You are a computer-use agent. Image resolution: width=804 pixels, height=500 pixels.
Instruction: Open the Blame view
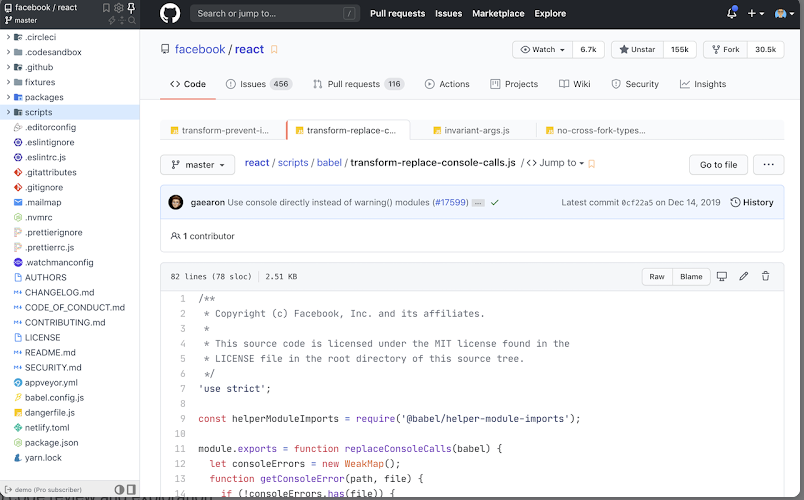point(691,276)
